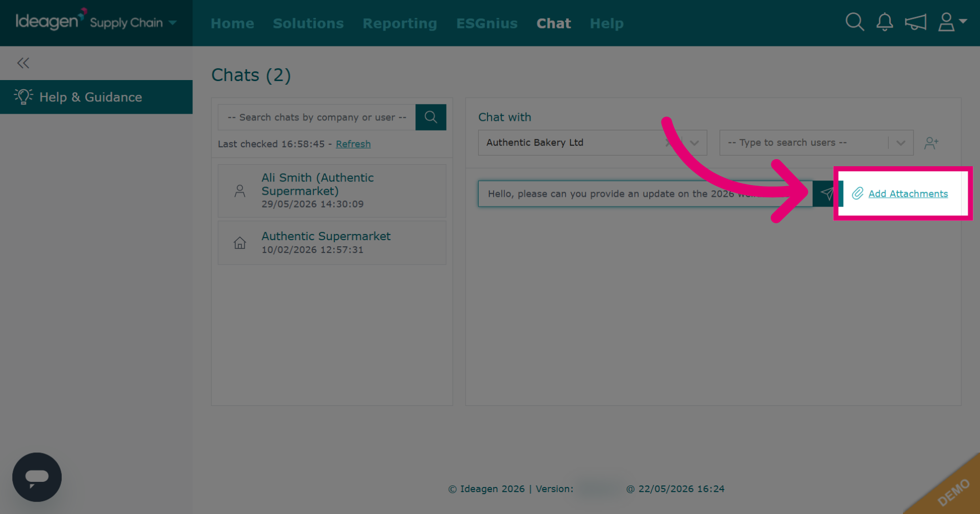This screenshot has width=980, height=514.
Task: Open the ESGnius menu item
Action: [x=487, y=23]
